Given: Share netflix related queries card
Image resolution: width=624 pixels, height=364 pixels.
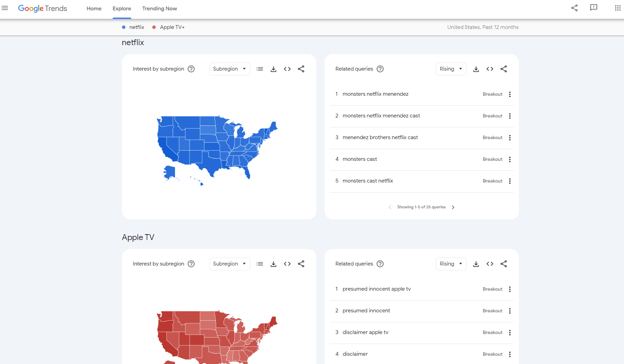Looking at the screenshot, I should (x=504, y=69).
